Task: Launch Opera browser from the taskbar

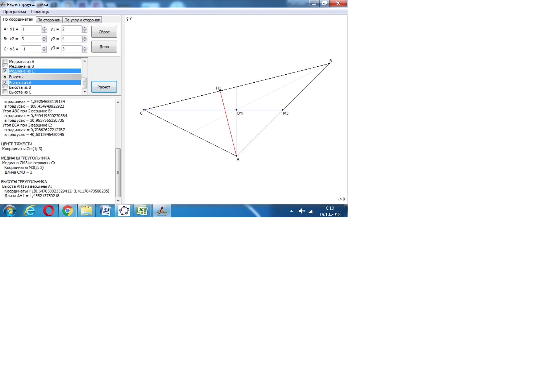Action: pyautogui.click(x=49, y=211)
